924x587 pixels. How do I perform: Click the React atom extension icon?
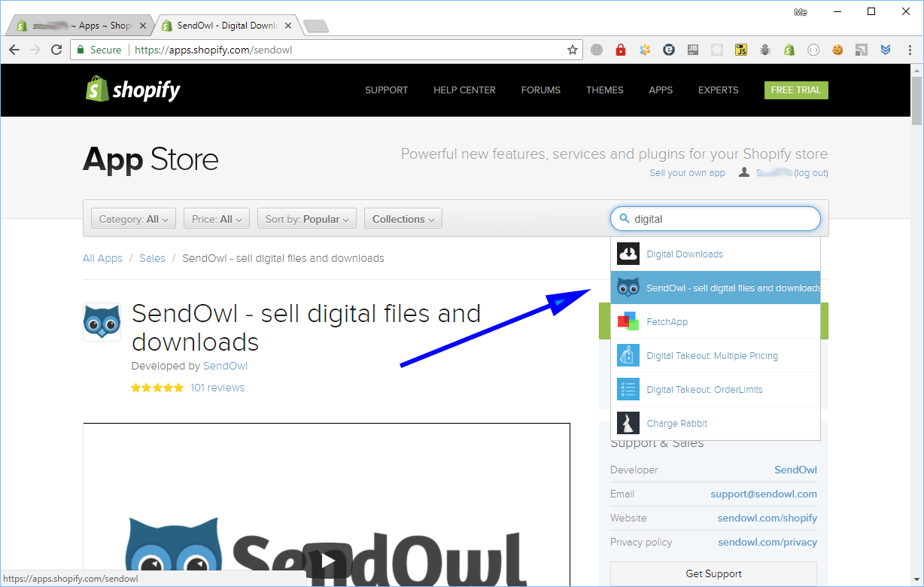coord(717,50)
